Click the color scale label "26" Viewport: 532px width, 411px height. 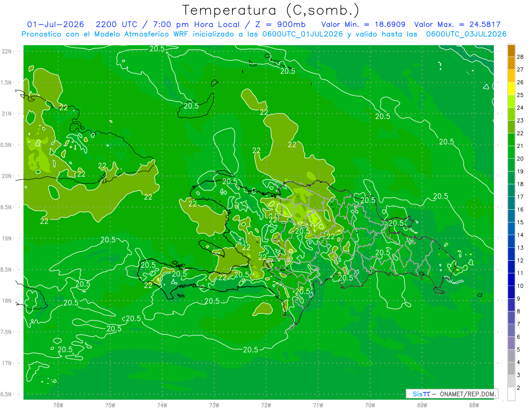pos(520,82)
